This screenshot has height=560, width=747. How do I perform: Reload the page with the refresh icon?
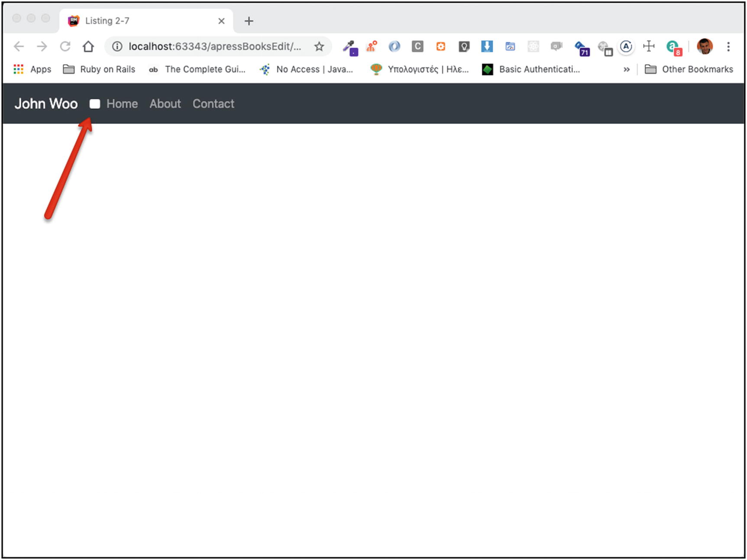(x=65, y=46)
